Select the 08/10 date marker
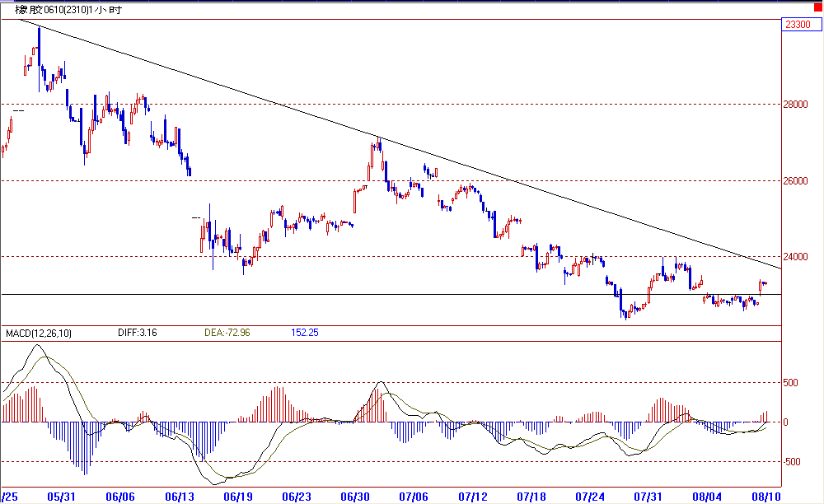The image size is (824, 504). pos(766,497)
